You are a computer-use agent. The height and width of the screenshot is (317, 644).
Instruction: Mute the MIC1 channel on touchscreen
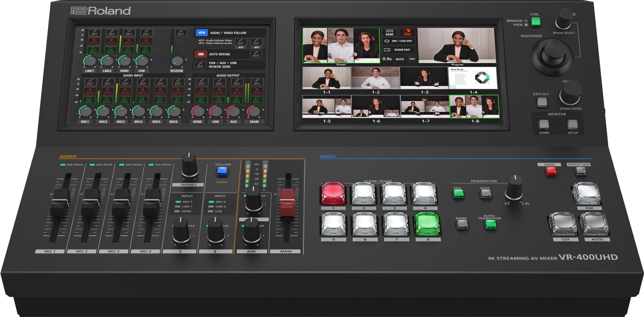[x=90, y=91]
